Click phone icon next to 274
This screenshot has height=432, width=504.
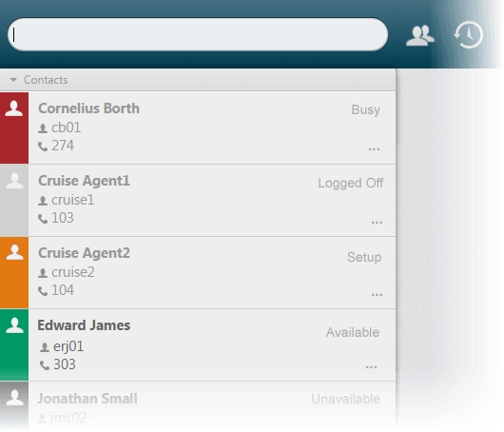click(x=43, y=147)
